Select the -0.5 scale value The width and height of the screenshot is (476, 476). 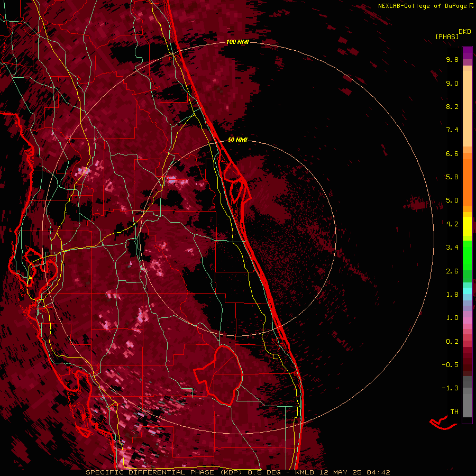(x=450, y=365)
